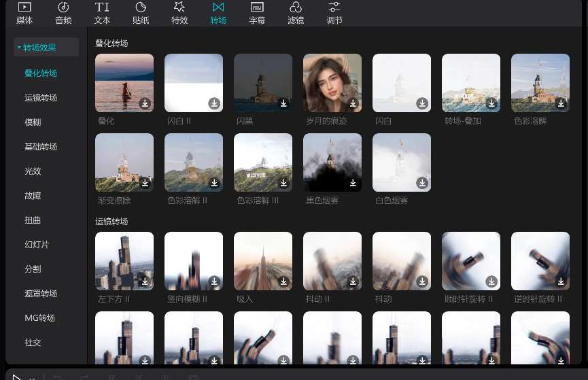Image resolution: width=588 pixels, height=380 pixels.
Task: Choose the 故障 glitch category
Action: coord(33,196)
